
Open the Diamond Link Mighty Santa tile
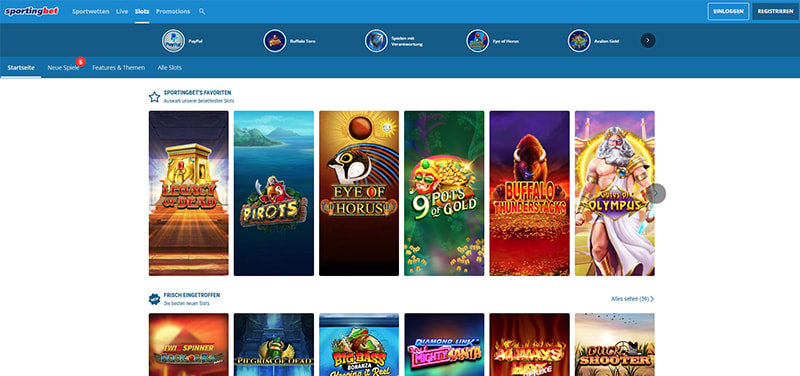(444, 344)
